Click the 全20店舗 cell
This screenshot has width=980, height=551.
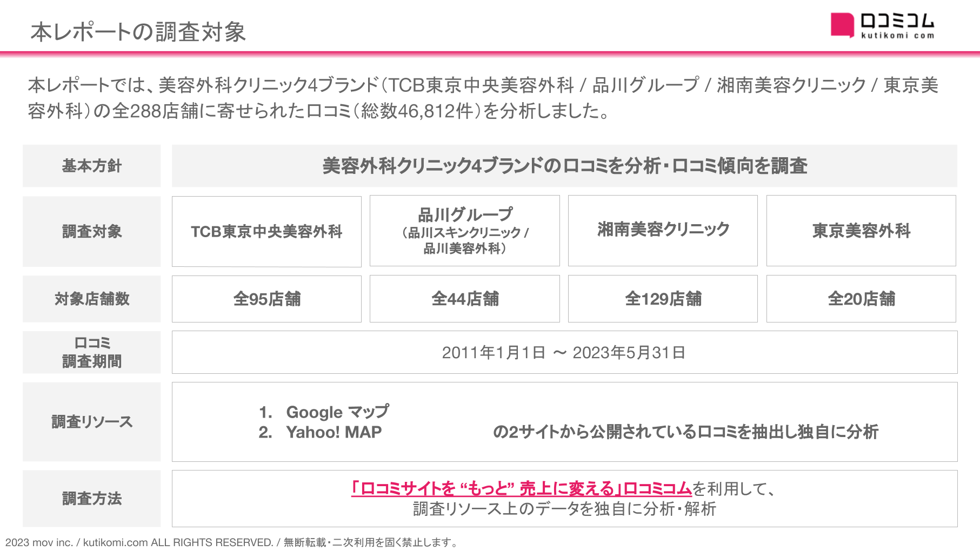click(x=861, y=299)
